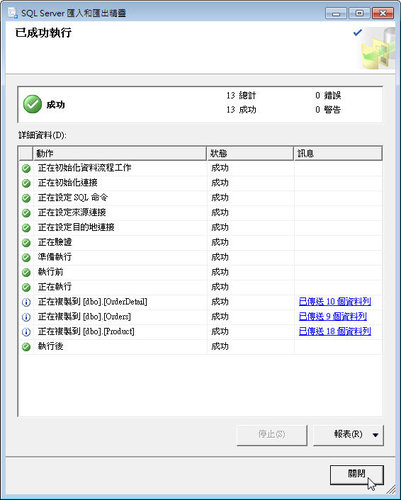401x500 pixels.
Task: Select the 準備執行 row text
Action: tap(55, 257)
